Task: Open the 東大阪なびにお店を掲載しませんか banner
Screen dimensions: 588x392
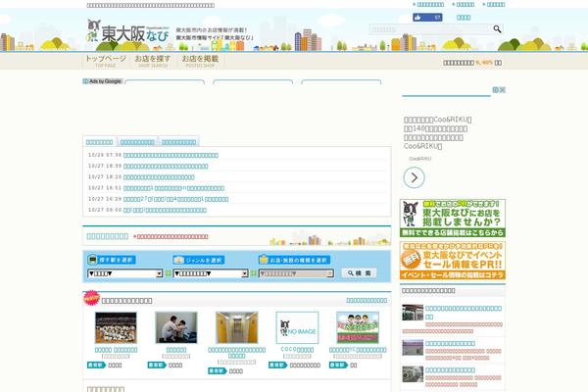Action: (453, 219)
